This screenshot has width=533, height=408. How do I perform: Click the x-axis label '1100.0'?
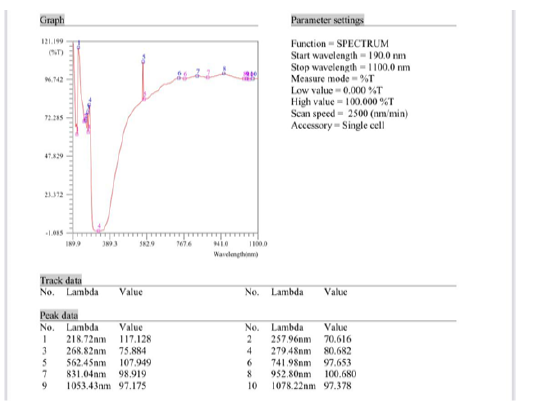pyautogui.click(x=258, y=244)
